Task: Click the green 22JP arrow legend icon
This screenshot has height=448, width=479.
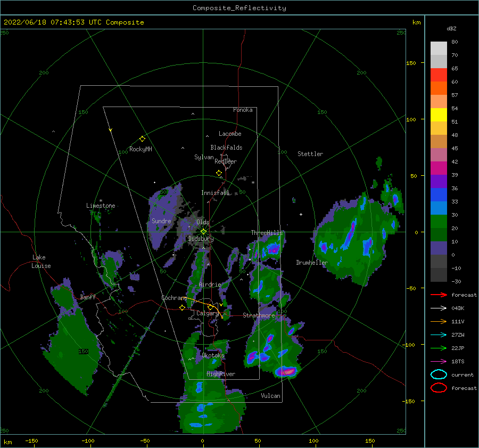Action: point(439,348)
